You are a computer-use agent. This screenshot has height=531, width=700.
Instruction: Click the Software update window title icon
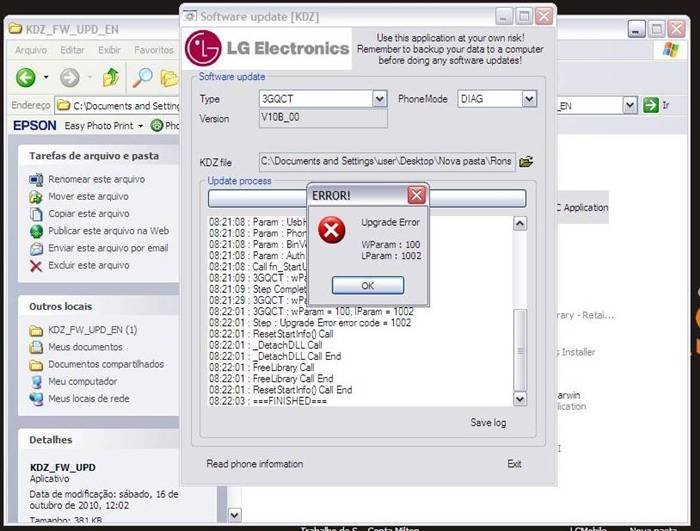coord(191,17)
